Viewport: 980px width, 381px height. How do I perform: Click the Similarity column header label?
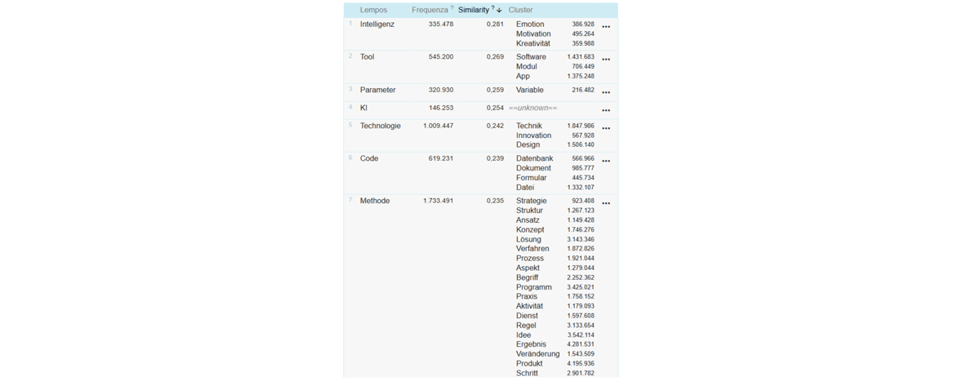pos(474,11)
